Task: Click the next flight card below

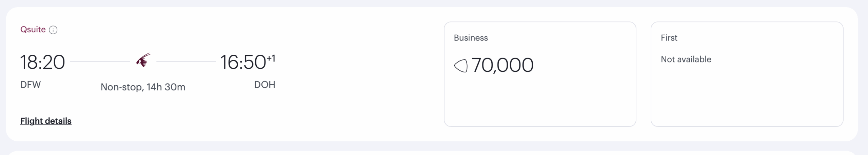Action: pos(434,153)
